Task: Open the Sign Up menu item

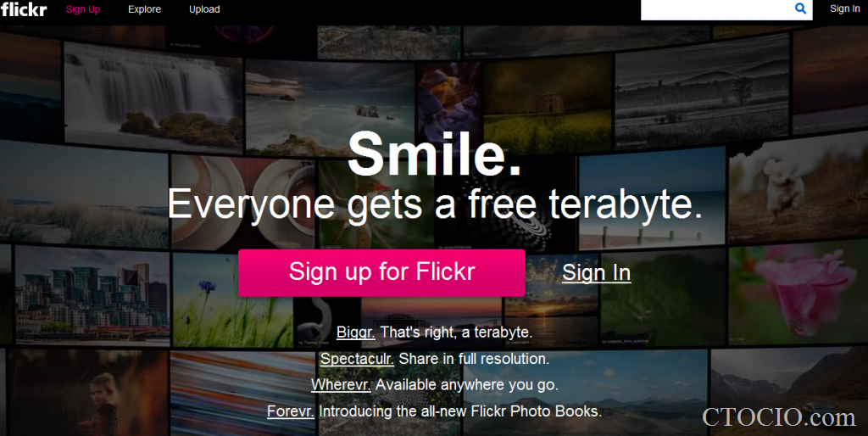Action: [x=83, y=9]
